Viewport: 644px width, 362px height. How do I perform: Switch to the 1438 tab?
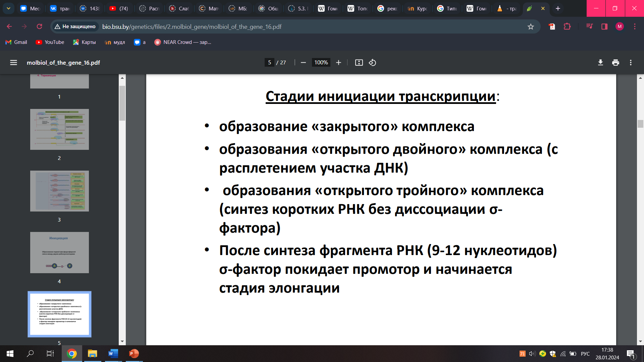point(90,8)
